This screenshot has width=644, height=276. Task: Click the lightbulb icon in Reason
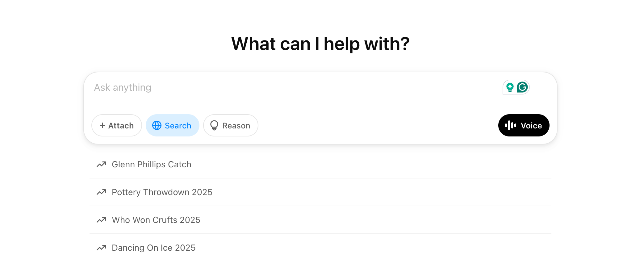214,125
